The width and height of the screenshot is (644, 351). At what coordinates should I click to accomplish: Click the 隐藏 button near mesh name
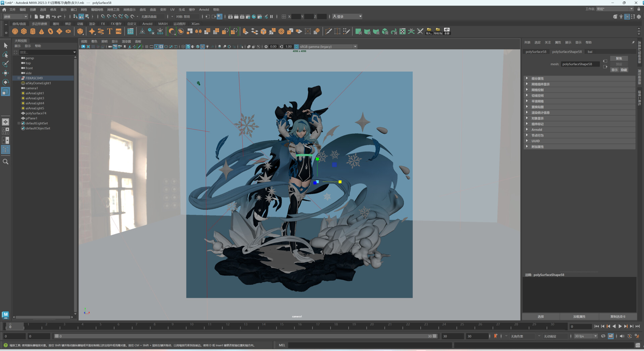[x=624, y=70]
